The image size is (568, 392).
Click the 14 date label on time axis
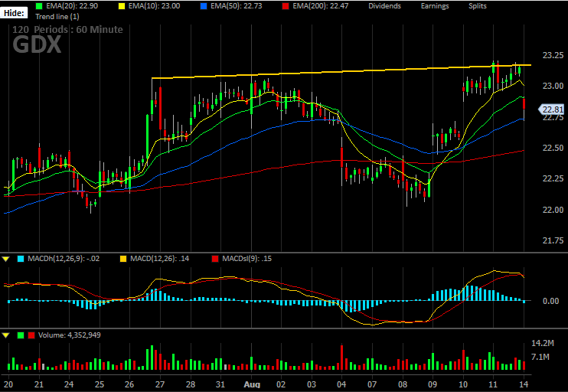click(x=524, y=384)
